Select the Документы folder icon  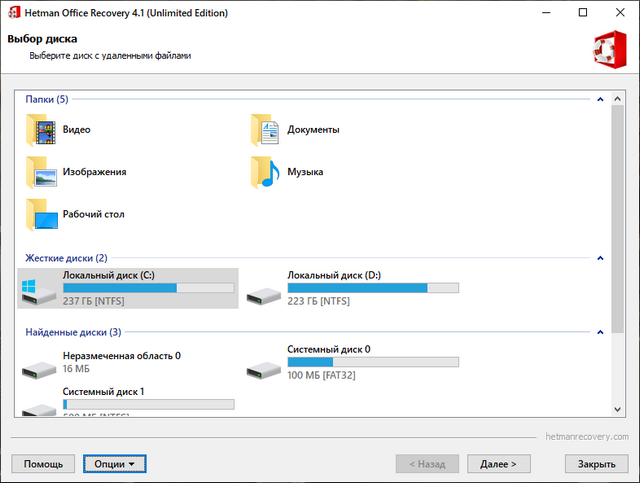point(265,130)
